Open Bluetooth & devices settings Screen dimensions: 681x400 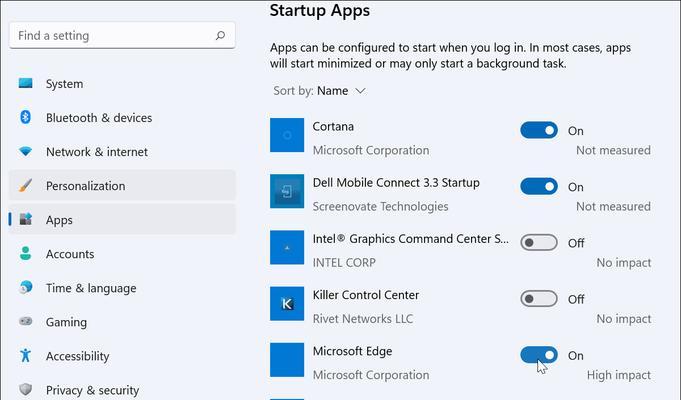point(122,117)
